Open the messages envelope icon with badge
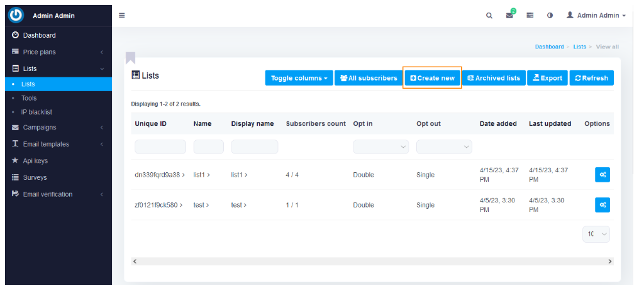Screen dimensions: 644x288 click(x=509, y=16)
